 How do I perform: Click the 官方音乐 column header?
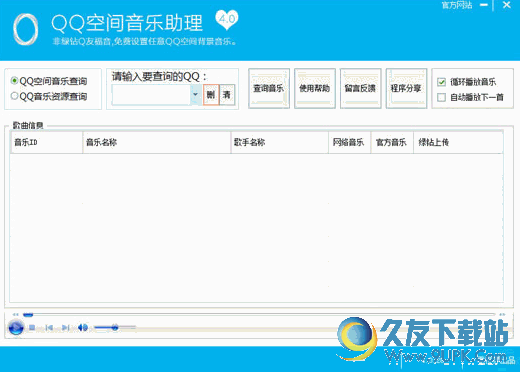point(392,142)
